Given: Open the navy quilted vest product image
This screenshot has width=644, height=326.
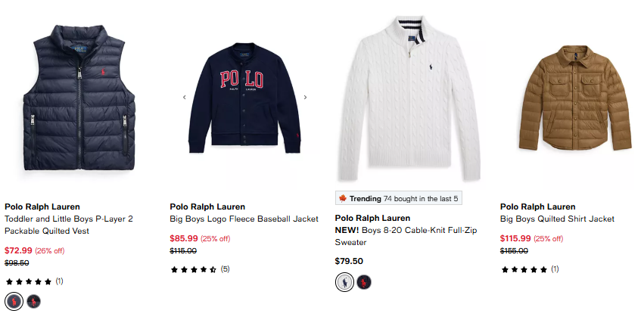Looking at the screenshot, I should [79, 98].
